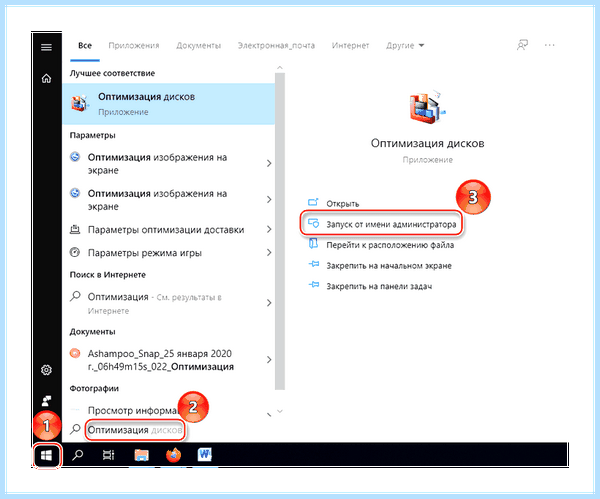Open first Оптимизация изображения на экране result
The image size is (600, 499).
coord(168,164)
